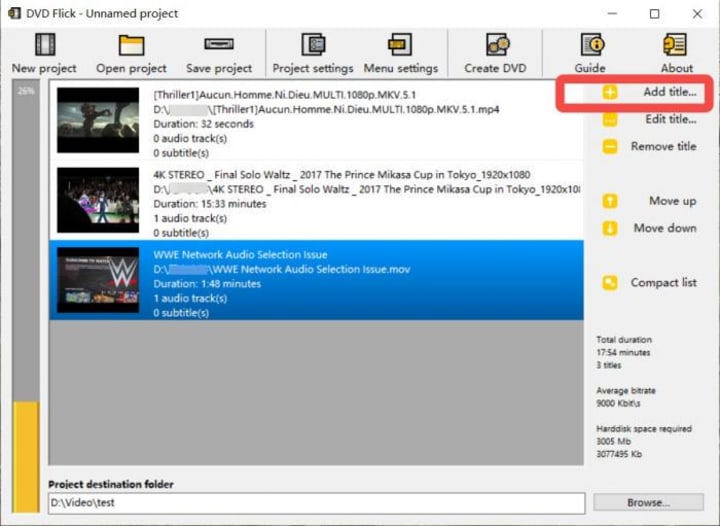Close the DVD Flick window
720x526 pixels.
coord(697,14)
